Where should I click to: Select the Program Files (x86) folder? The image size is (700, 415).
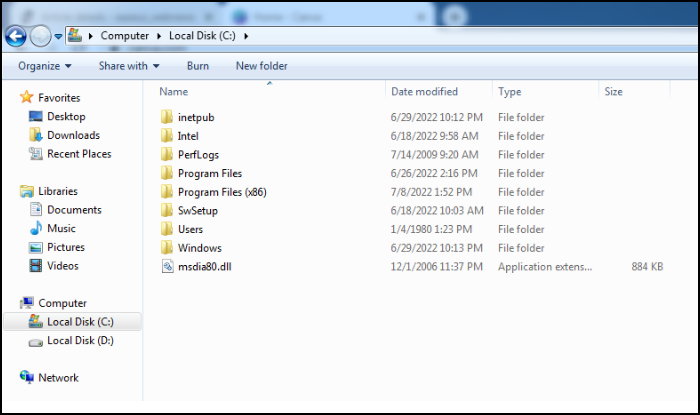(221, 192)
